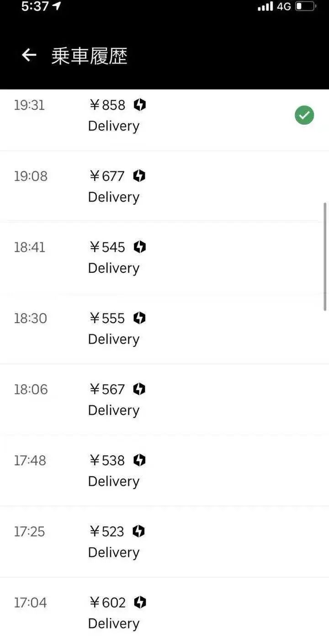Image resolution: width=329 pixels, height=644 pixels.
Task: Tap bolt icon next to ¥523
Action: pos(138,531)
